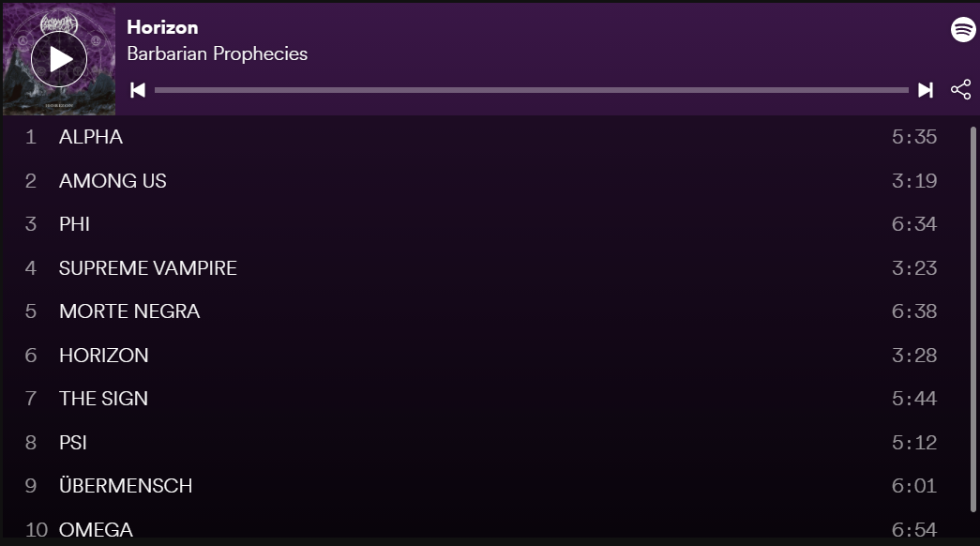Viewport: 980px width, 546px height.
Task: Start the song MORTE NEGRA
Action: [x=129, y=311]
